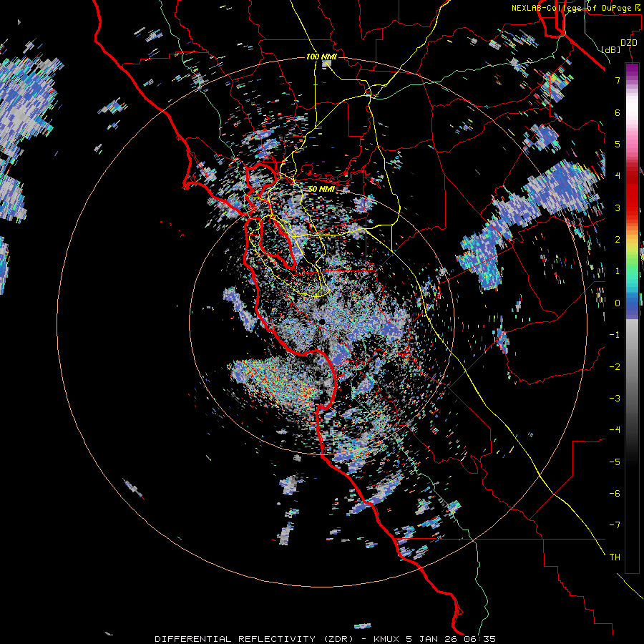Click the "-7" value on the scale
The width and height of the screenshot is (644, 644).
(615, 525)
